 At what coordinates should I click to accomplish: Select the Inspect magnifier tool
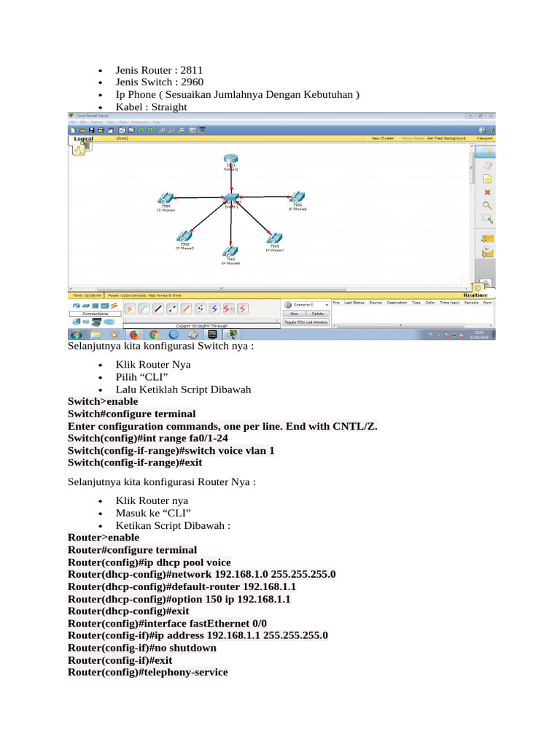pos(487,206)
